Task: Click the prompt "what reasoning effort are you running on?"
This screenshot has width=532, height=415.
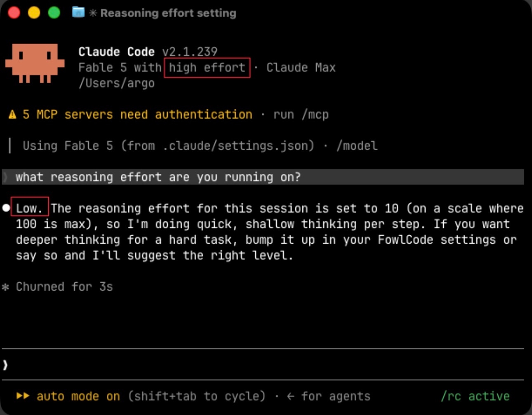Action: tap(158, 177)
